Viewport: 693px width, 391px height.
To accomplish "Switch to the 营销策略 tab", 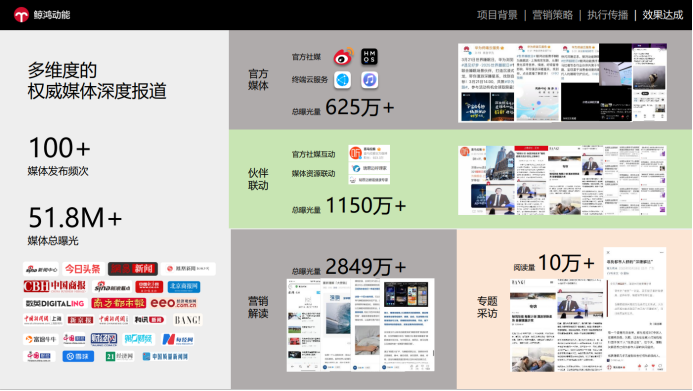I will point(552,15).
